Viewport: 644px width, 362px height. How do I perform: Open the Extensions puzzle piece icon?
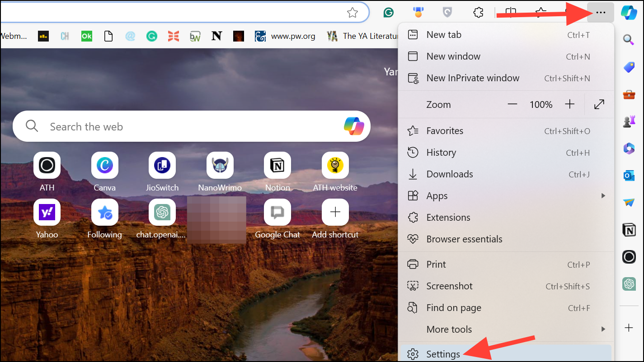click(478, 12)
